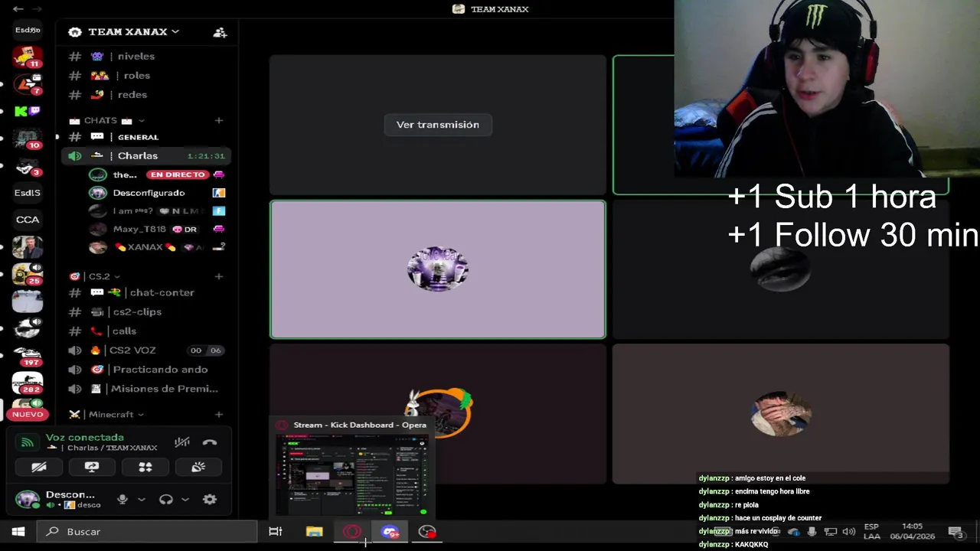Disconnect from voice with the hang-up phone icon
This screenshot has width=980, height=551.
210,442
